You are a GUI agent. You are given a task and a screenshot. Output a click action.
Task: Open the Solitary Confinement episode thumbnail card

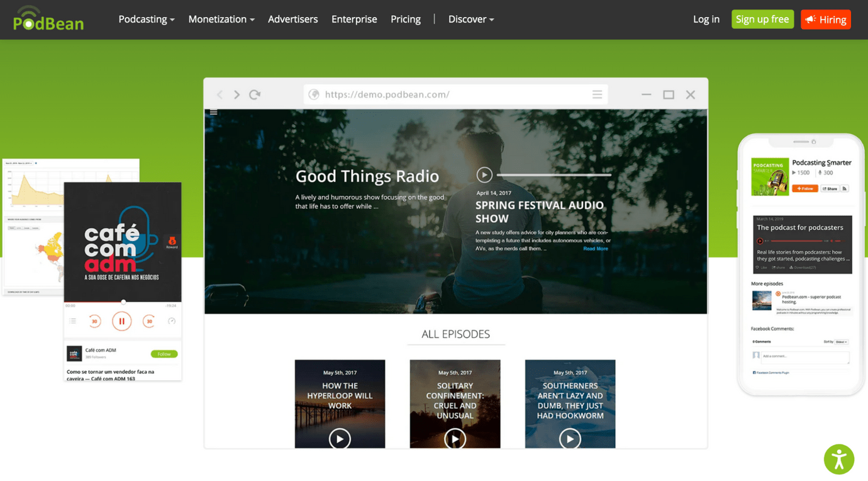455,404
